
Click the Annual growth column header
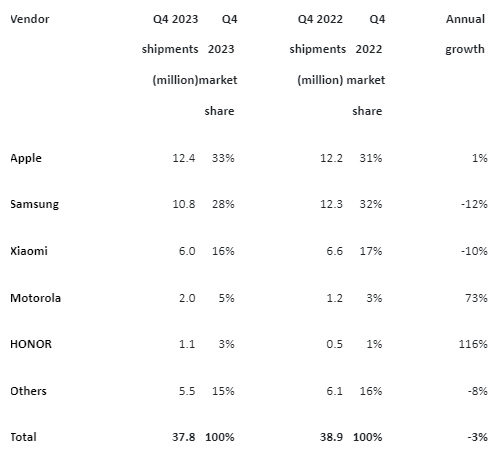(x=465, y=34)
